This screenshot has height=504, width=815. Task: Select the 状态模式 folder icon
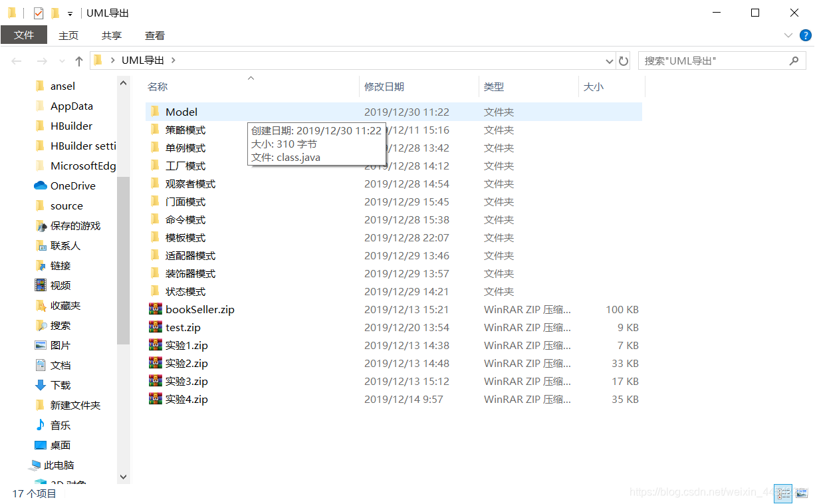point(155,291)
